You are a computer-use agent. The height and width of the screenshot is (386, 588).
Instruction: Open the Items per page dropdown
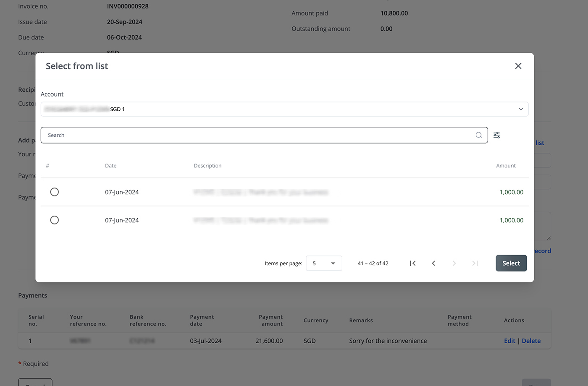[324, 263]
